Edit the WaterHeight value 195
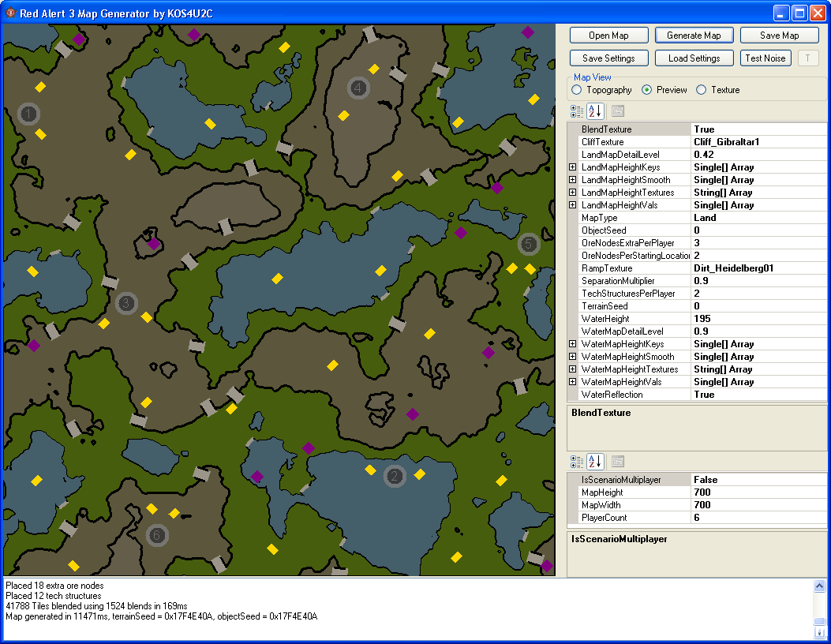This screenshot has height=644, width=831. click(759, 319)
